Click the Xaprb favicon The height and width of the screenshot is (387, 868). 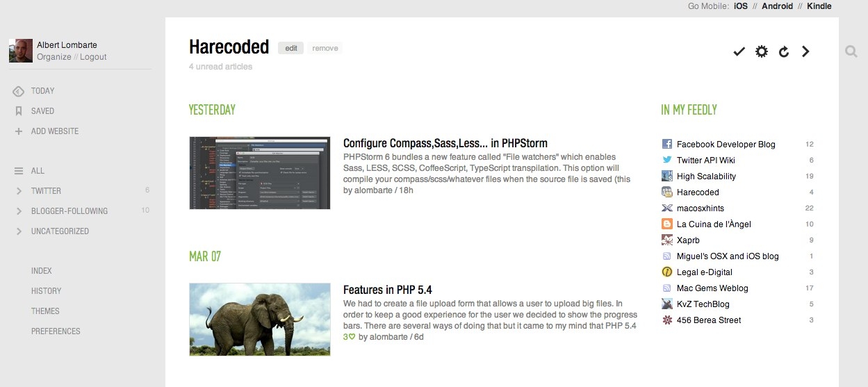tap(667, 240)
